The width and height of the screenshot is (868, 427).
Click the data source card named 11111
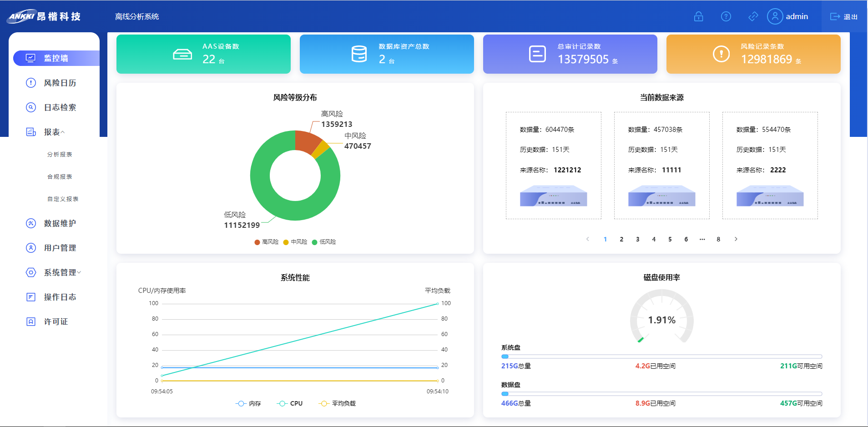tap(661, 166)
